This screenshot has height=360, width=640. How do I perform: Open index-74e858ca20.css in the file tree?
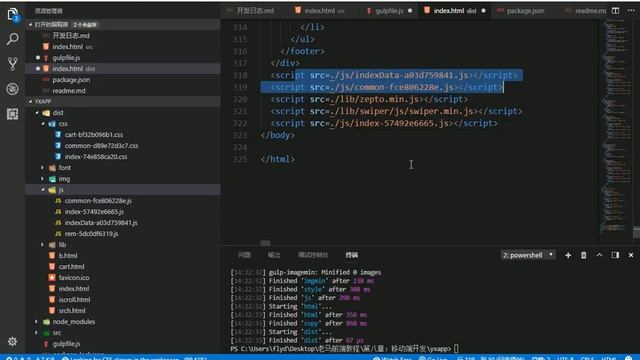pos(96,157)
